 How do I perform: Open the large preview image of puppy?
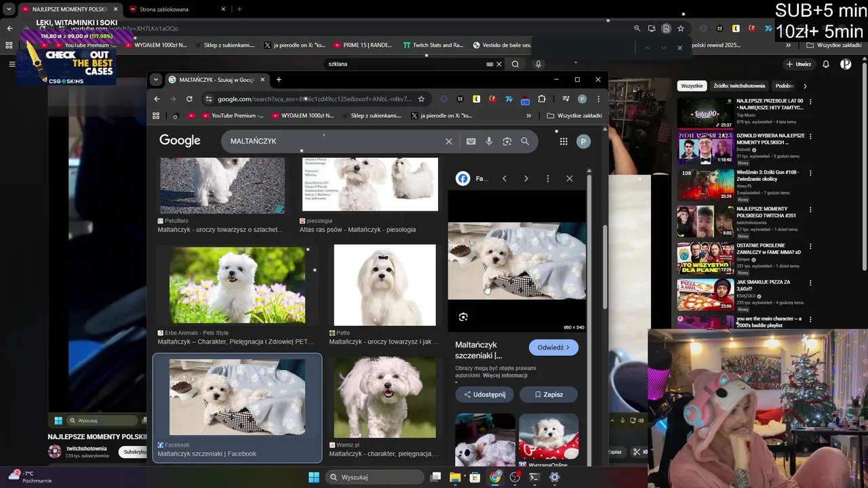[x=517, y=261]
